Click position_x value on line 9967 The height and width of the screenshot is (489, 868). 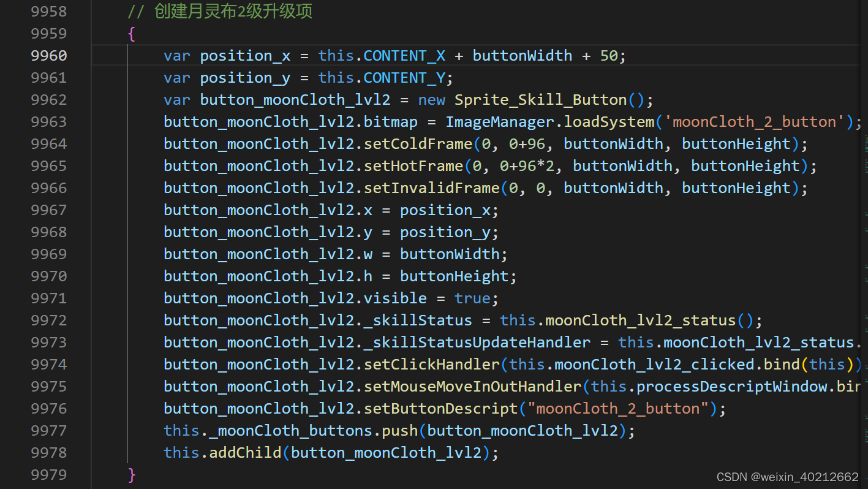445,210
